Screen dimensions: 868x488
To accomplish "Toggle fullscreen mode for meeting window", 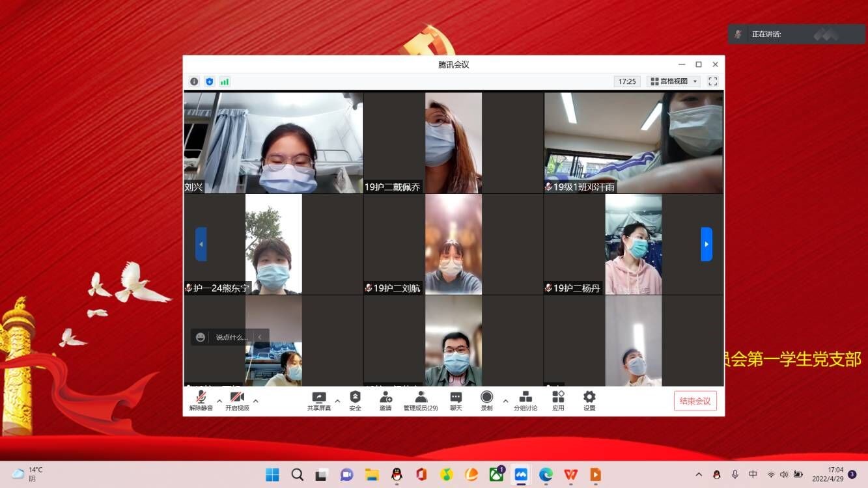I will tap(713, 81).
